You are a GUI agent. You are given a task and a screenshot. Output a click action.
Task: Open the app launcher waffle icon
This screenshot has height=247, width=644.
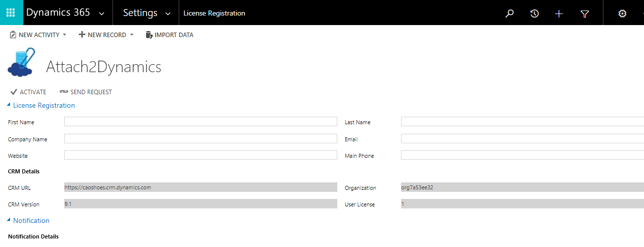click(x=11, y=13)
